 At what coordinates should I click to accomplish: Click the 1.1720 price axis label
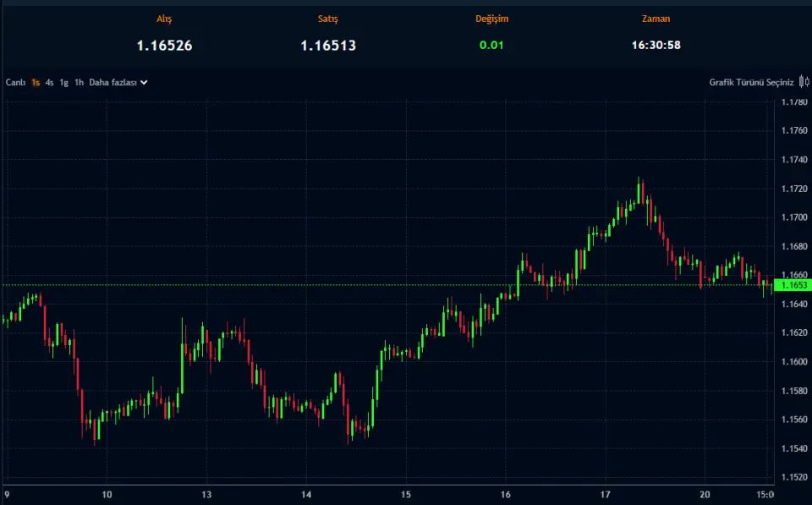[x=793, y=189]
